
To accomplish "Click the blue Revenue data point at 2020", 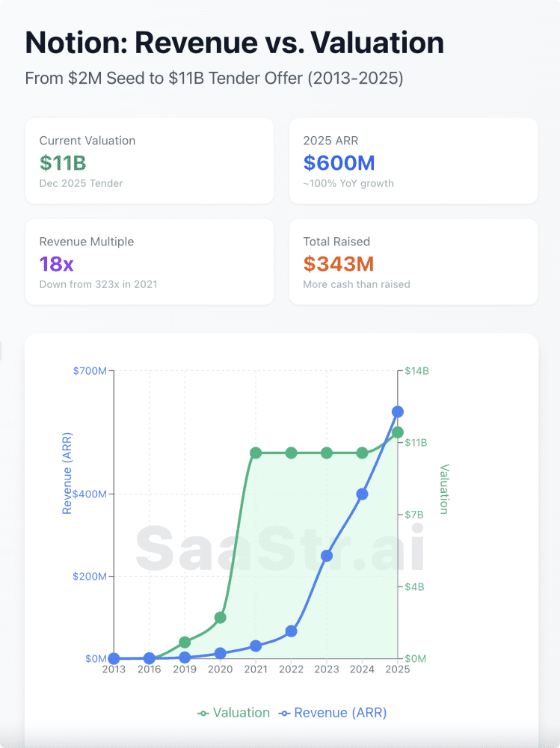I will coord(220,653).
